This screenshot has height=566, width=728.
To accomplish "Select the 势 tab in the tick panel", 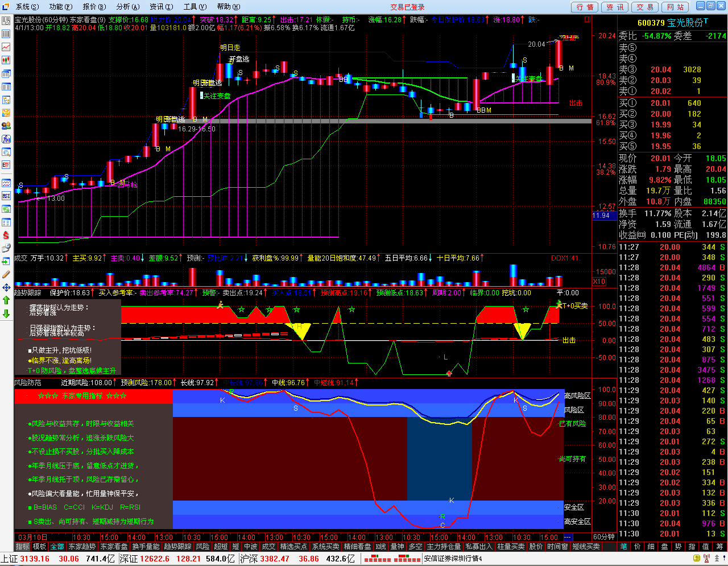I will (678, 547).
